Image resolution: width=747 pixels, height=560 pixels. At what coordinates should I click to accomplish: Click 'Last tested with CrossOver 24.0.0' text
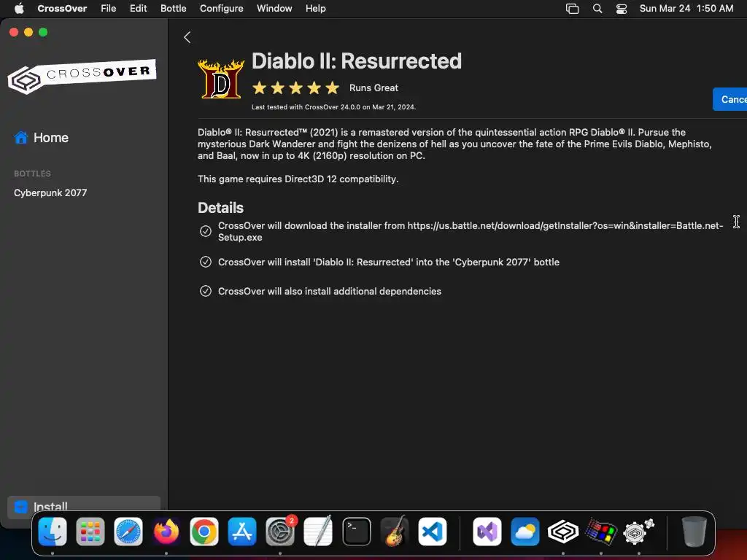coord(333,107)
